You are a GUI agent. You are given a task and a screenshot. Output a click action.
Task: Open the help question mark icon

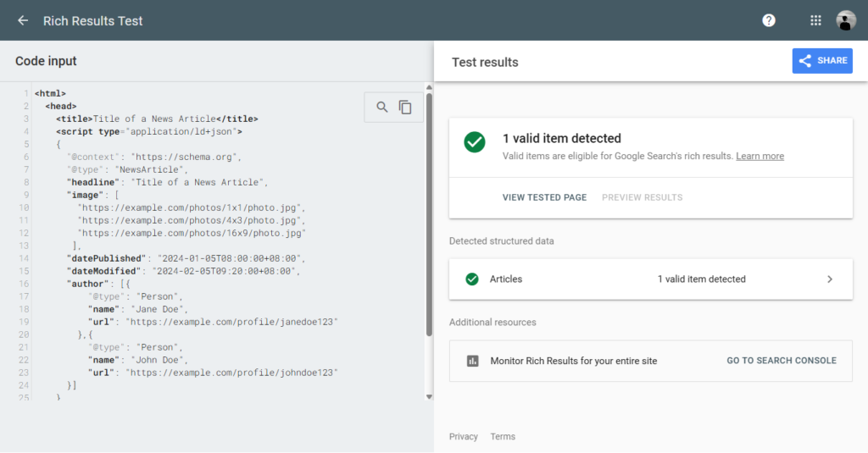point(768,20)
